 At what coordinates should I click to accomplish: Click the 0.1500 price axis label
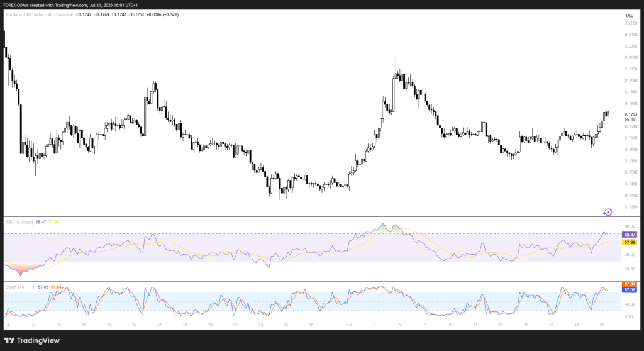(631, 172)
